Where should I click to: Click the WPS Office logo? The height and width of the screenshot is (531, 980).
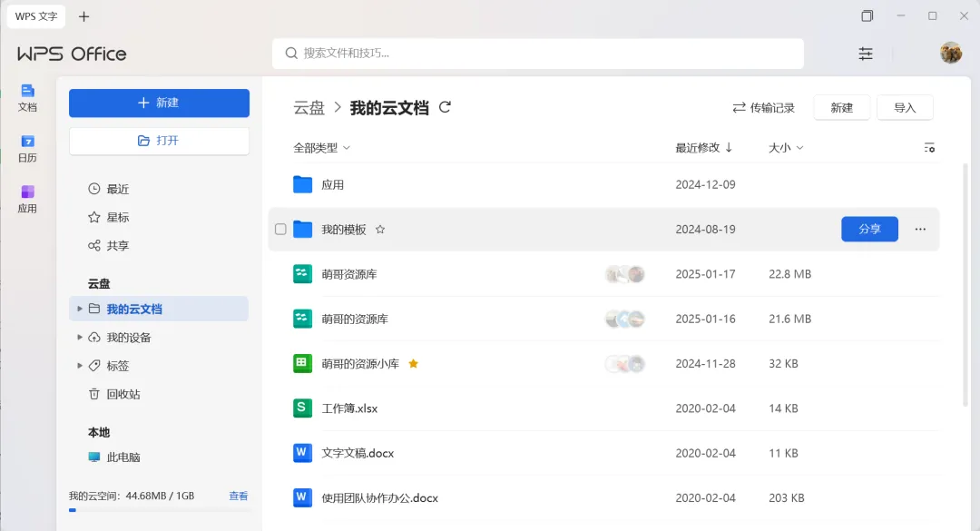tap(72, 54)
